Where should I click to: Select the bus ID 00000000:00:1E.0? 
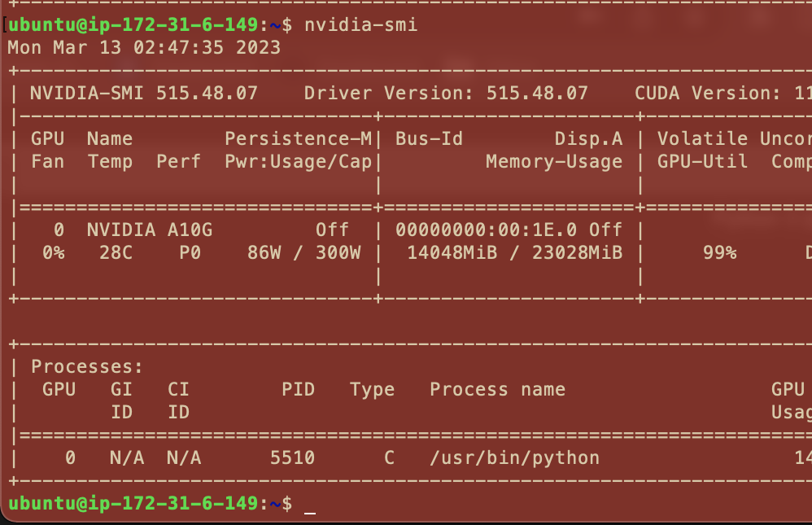pyautogui.click(x=486, y=230)
